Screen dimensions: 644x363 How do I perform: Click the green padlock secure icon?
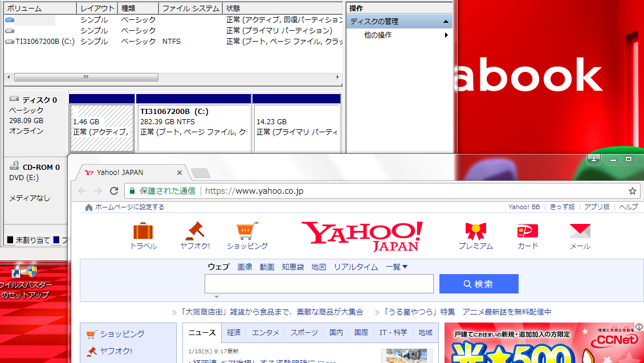click(x=132, y=191)
